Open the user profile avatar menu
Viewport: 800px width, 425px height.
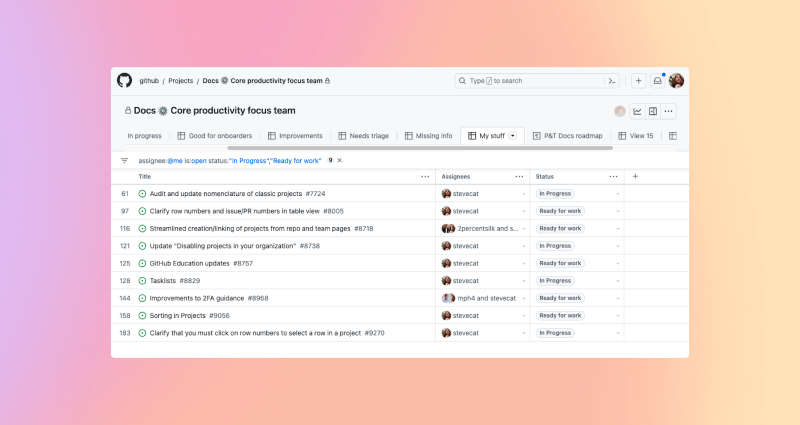tap(677, 81)
